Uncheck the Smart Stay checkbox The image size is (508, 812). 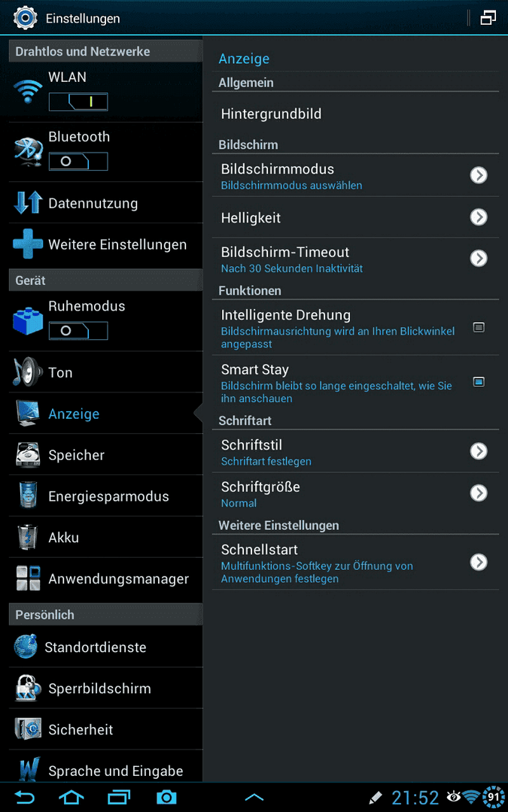(x=479, y=382)
